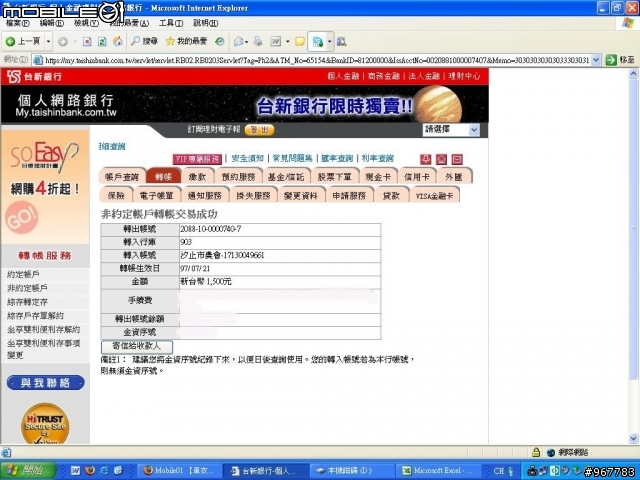Go to the Home page icon
640x480 pixels.
click(118, 41)
